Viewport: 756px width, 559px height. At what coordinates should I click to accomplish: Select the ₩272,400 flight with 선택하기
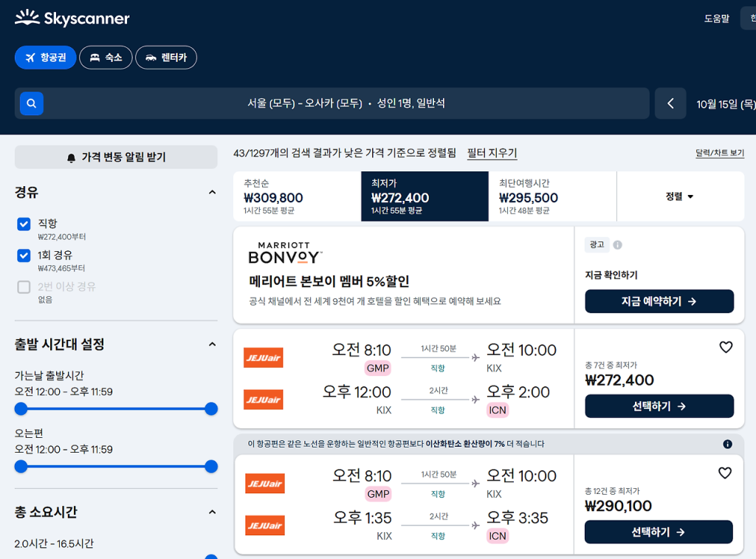pos(659,406)
